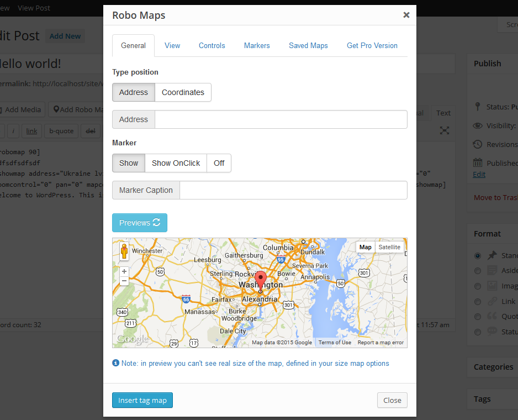Screen dimensions: 518x420
Task: Choose the Image post format radio
Action: [477, 286]
